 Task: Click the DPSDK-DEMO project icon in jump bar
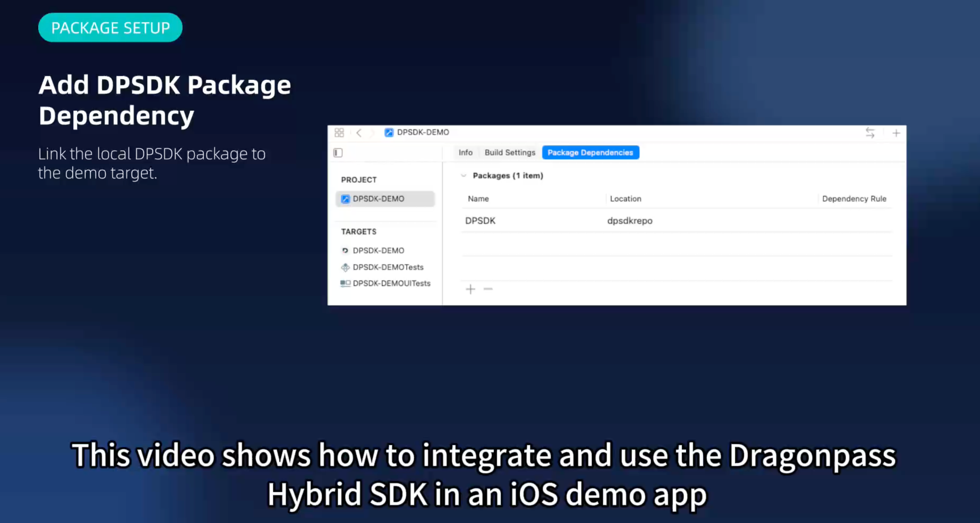pos(388,132)
